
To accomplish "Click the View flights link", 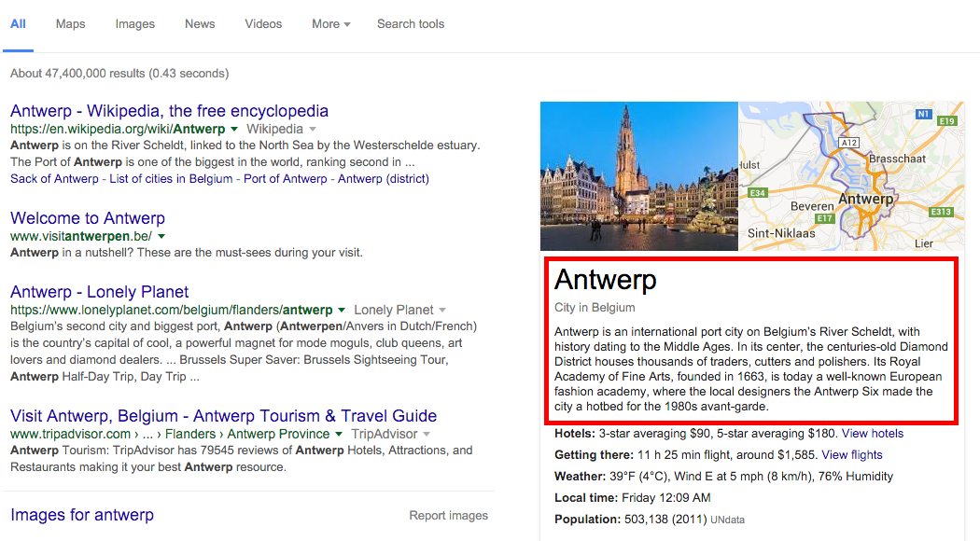I will coord(852,455).
